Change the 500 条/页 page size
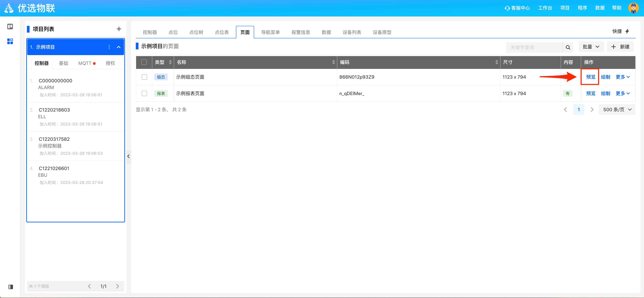644x298 pixels. [617, 110]
